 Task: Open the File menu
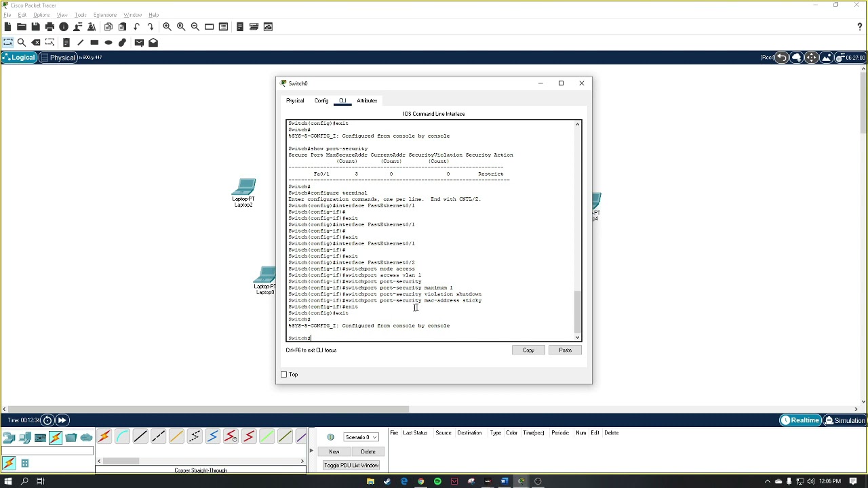tap(7, 15)
